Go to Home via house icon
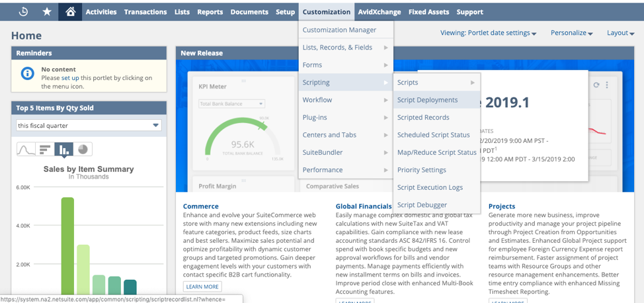This screenshot has width=644, height=303. 70,12
